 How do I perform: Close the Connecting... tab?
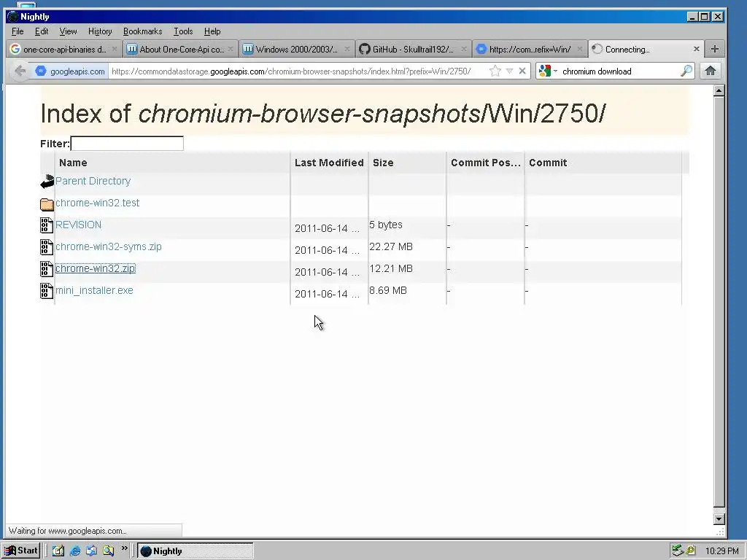(696, 49)
